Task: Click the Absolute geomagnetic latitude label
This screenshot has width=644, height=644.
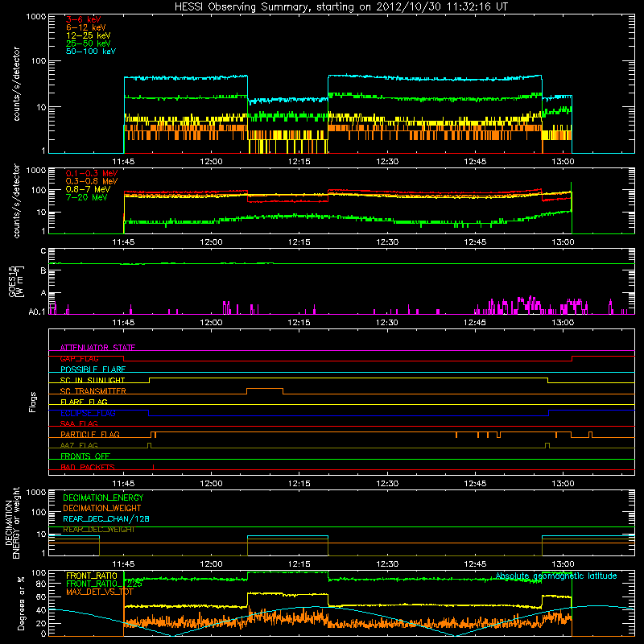Action: pos(556,576)
